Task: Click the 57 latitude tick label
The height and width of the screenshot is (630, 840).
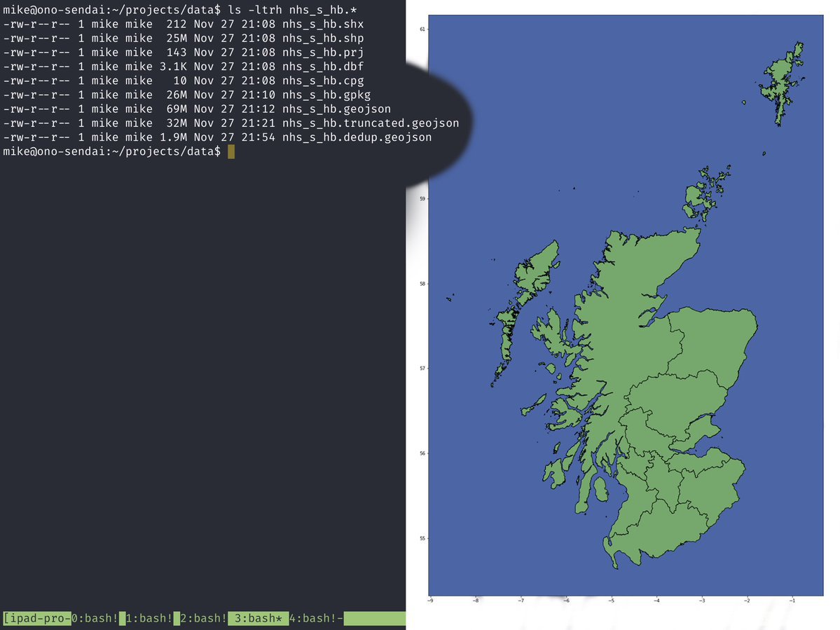Action: tap(421, 369)
